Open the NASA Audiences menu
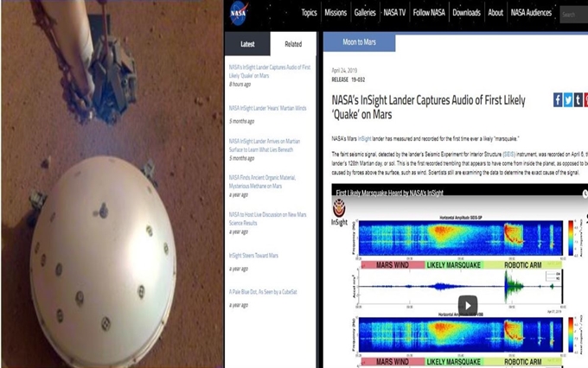Image resolution: width=588 pixels, height=368 pixels. click(531, 13)
